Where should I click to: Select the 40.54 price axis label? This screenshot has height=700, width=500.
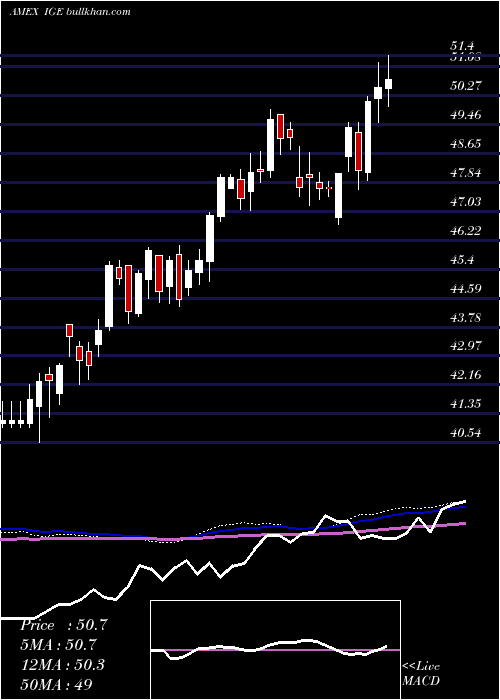click(466, 433)
